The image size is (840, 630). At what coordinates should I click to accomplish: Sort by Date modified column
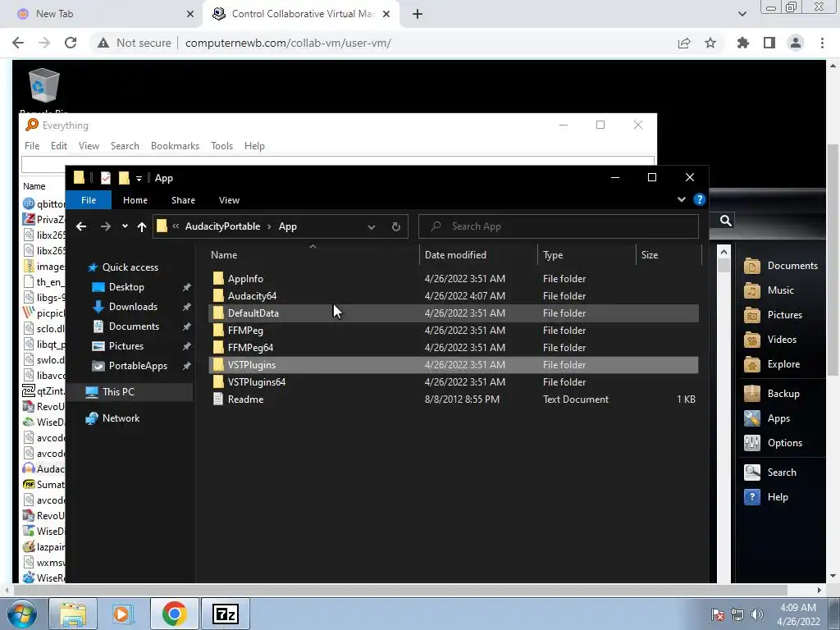coord(456,255)
